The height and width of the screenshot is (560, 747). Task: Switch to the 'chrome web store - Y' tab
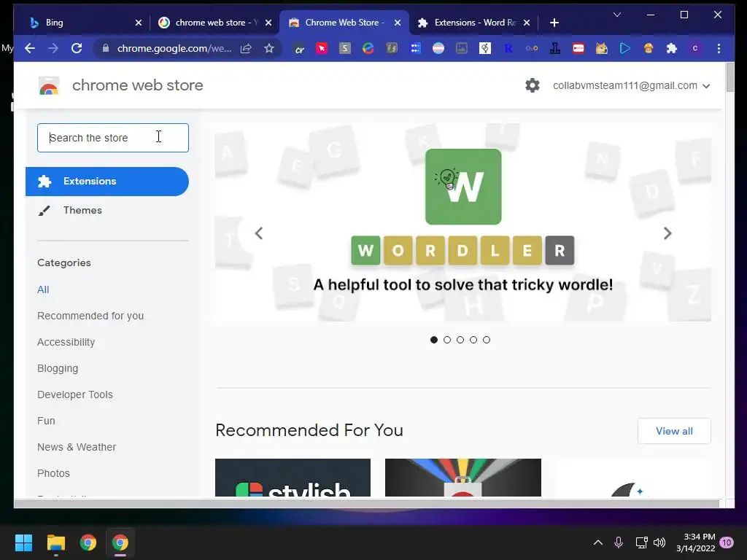click(x=209, y=23)
